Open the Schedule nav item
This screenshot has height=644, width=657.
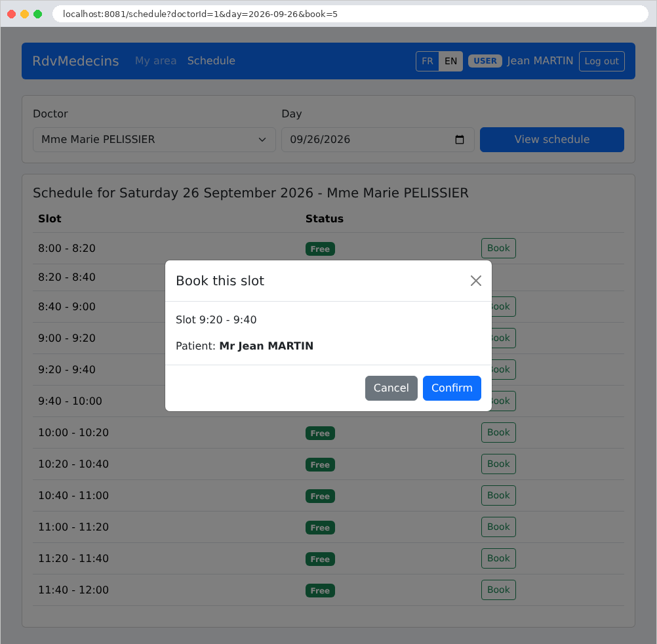pos(211,61)
